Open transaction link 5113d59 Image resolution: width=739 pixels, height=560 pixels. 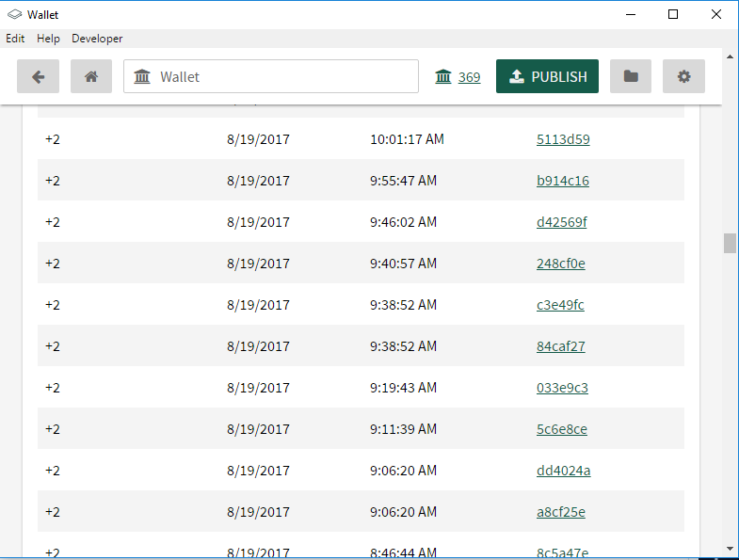click(x=563, y=139)
